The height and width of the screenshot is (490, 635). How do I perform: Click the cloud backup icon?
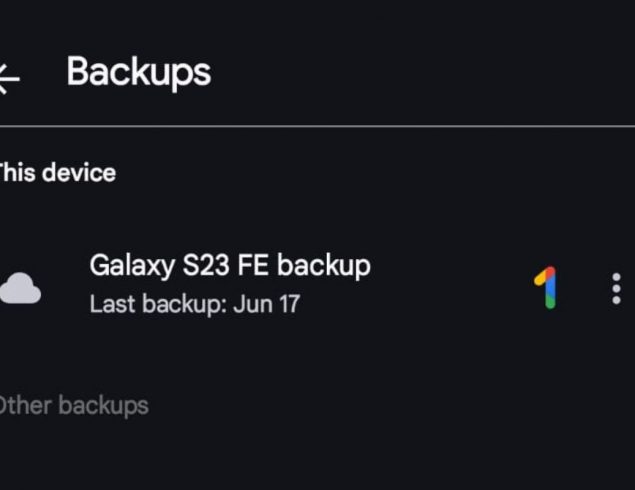click(x=20, y=287)
